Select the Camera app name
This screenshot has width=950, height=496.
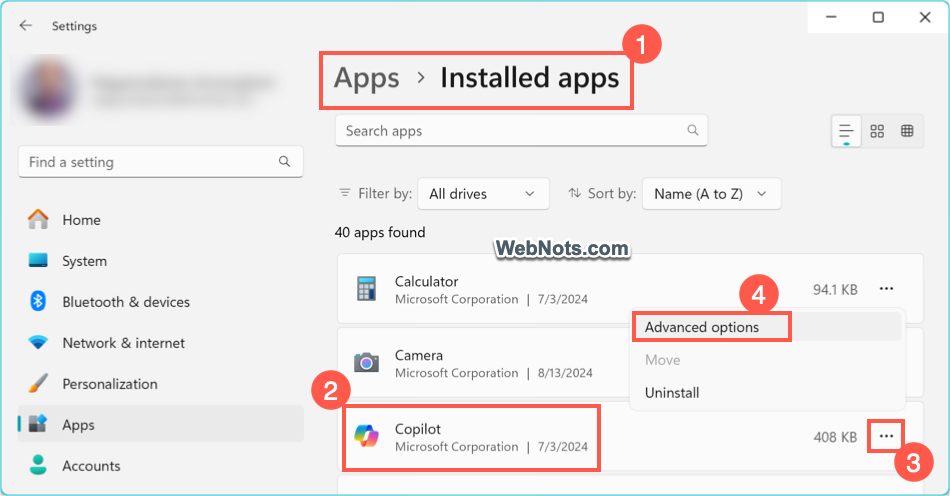(x=419, y=355)
